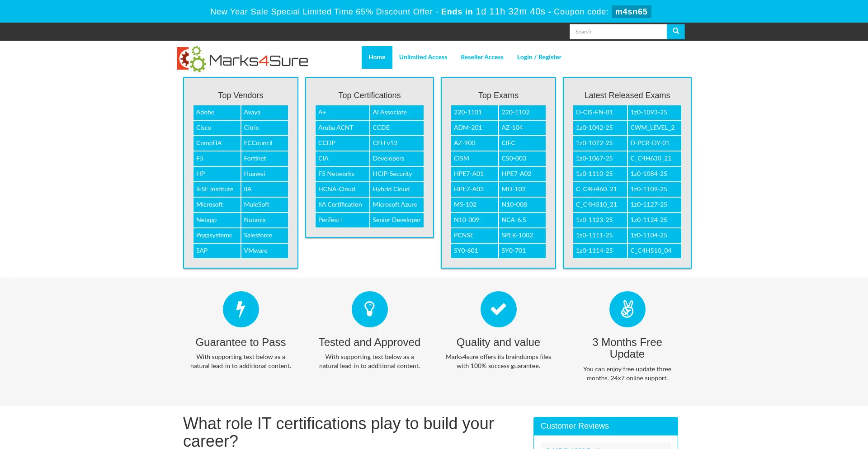The width and height of the screenshot is (868, 449).
Task: Select latest exam D-PCR-DY-01
Action: click(x=654, y=143)
